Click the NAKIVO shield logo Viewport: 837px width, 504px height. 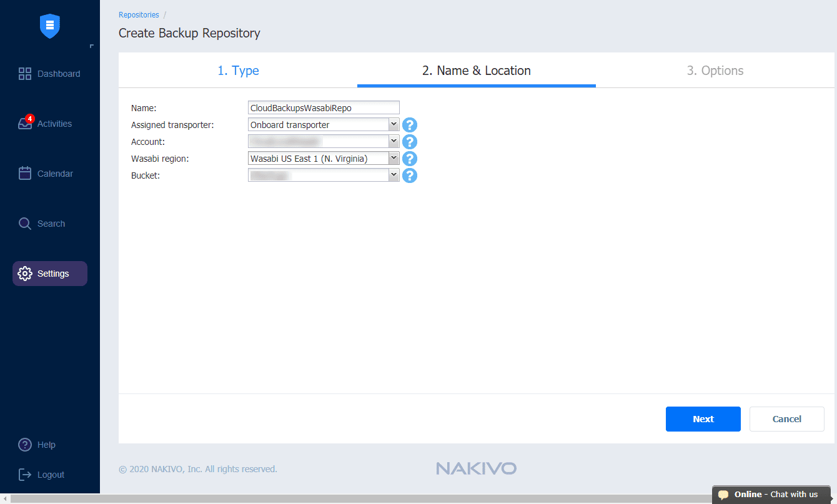[x=49, y=26]
